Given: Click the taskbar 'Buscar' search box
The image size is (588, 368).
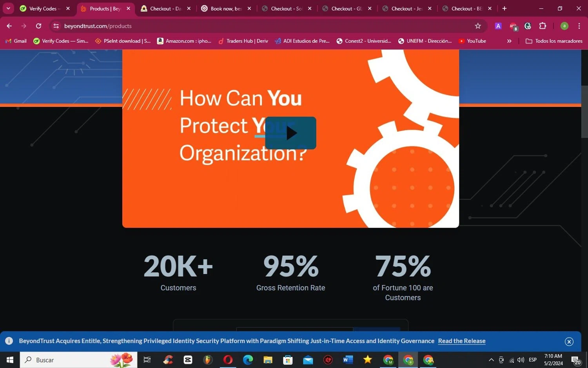Looking at the screenshot, I should pos(78,360).
